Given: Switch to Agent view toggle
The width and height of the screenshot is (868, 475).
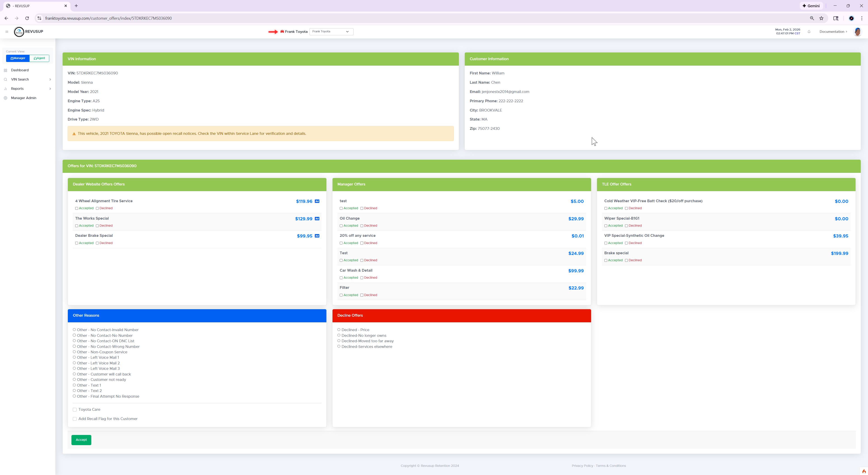Looking at the screenshot, I should (39, 58).
